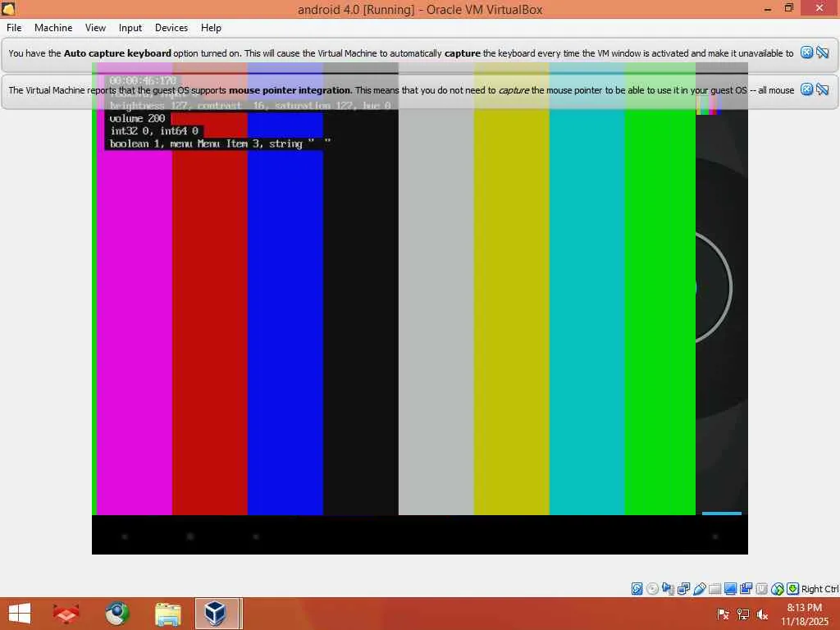Dismiss the Auto capture keyboard notification
Screen dimensions: 840x630
[x=806, y=52]
